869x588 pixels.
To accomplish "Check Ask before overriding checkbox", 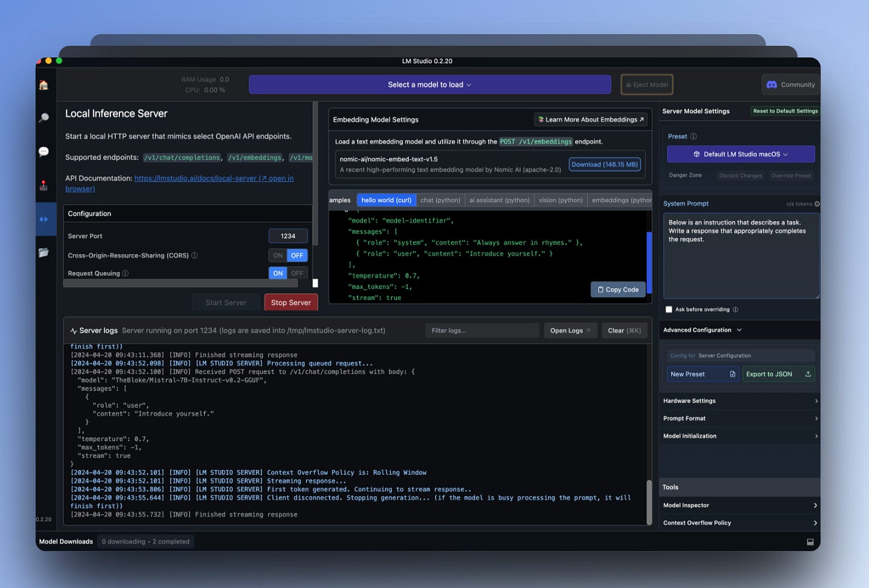I will (668, 310).
